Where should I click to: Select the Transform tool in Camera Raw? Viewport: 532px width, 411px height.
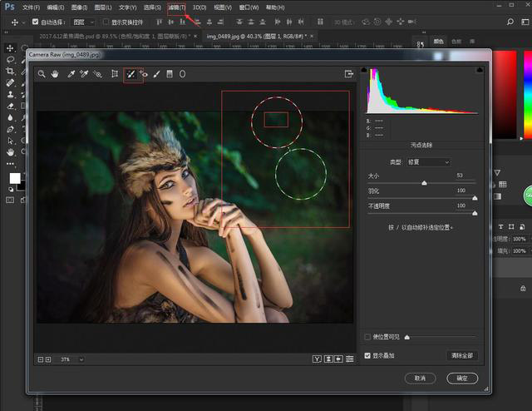click(115, 74)
